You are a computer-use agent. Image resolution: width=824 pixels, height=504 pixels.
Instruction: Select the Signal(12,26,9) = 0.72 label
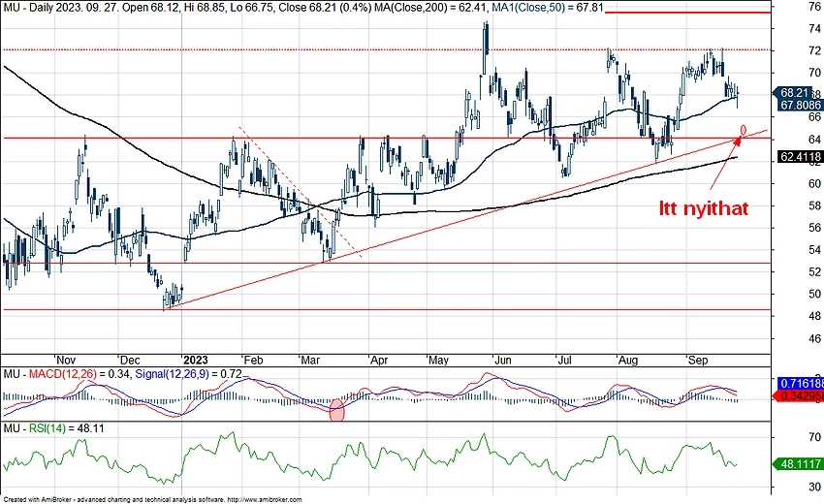click(189, 374)
